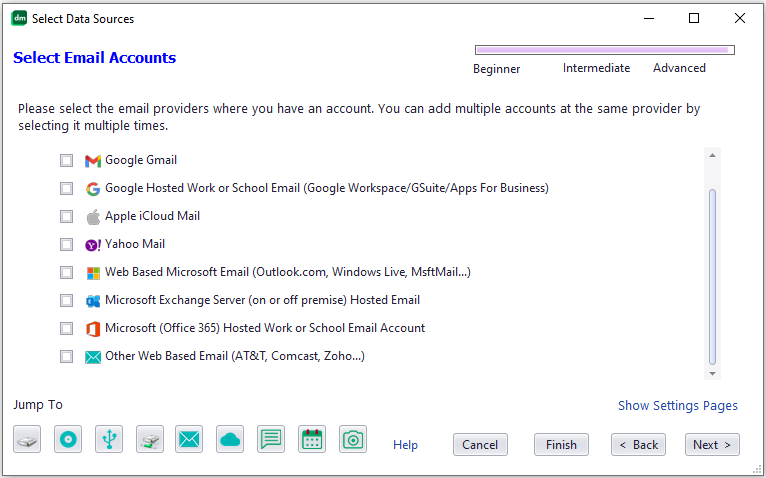Click the Gmail M logo icon

tap(93, 160)
